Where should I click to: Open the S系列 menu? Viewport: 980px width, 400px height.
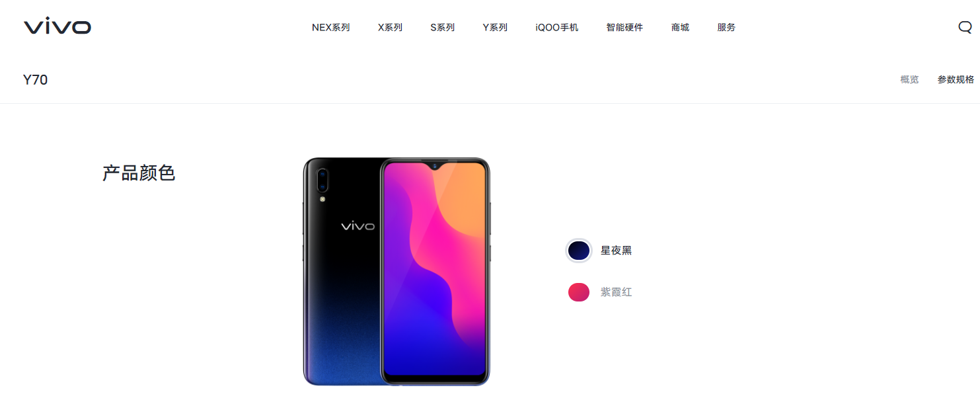pos(442,27)
